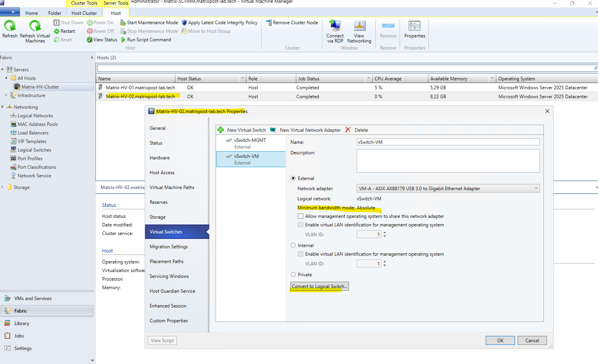598x364 pixels.
Task: Collapse the Servers tree node
Action: coord(2,69)
